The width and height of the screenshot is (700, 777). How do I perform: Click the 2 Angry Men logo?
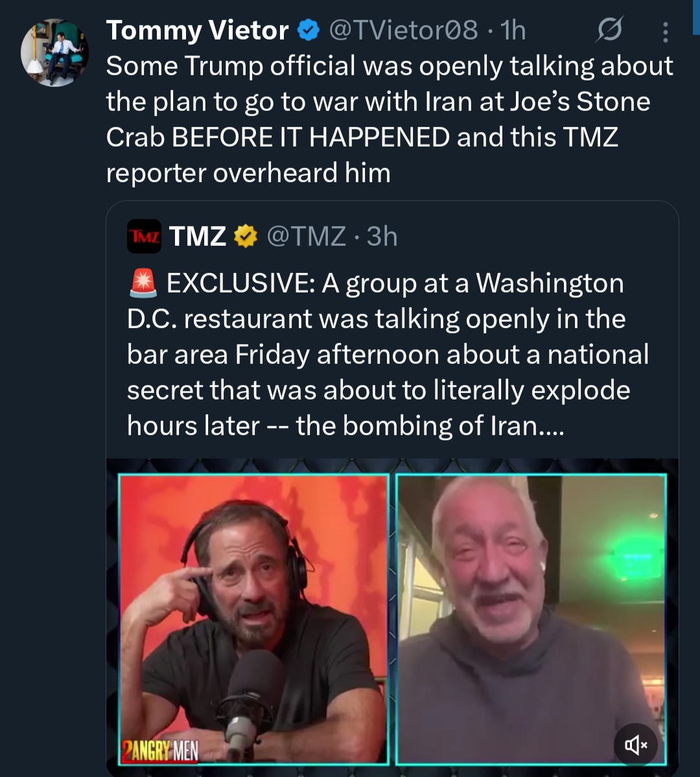coord(160,751)
